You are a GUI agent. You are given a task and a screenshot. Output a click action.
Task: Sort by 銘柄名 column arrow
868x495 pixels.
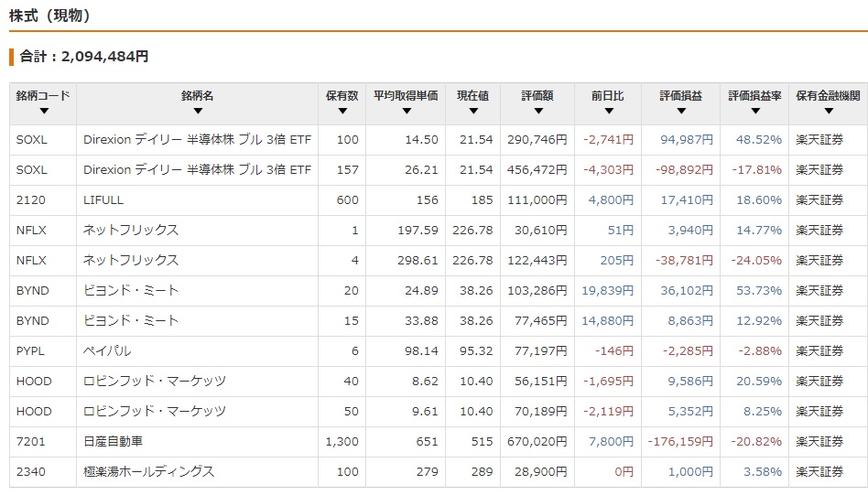click(x=198, y=111)
